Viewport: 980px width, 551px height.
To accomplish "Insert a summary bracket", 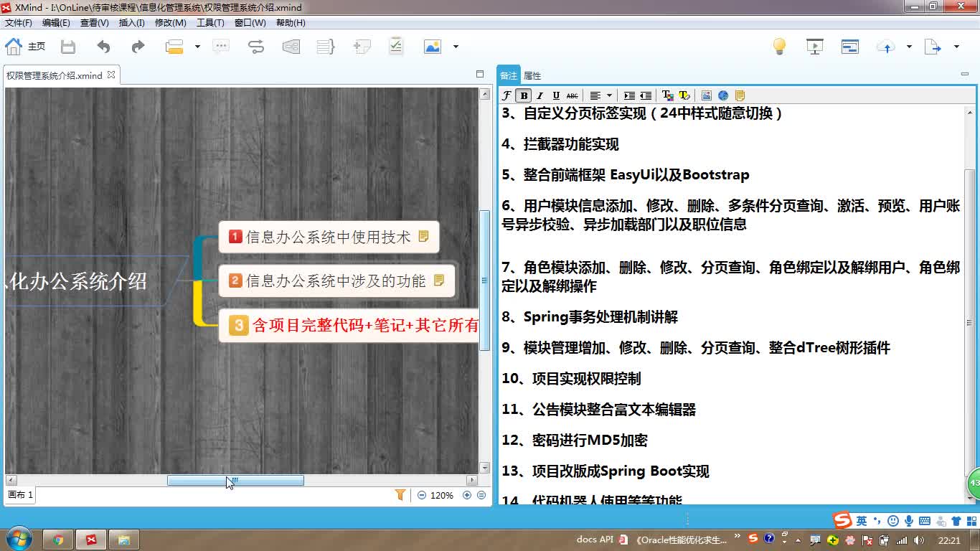I will (326, 47).
